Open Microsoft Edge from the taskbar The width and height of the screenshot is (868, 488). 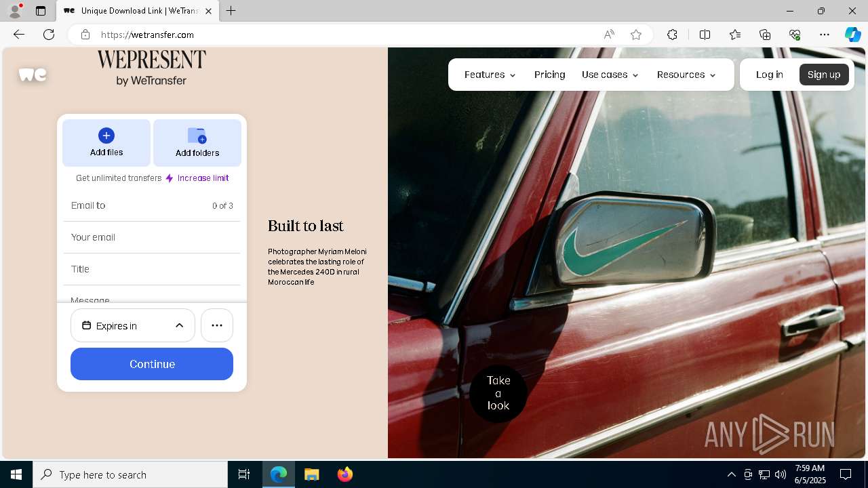(279, 474)
